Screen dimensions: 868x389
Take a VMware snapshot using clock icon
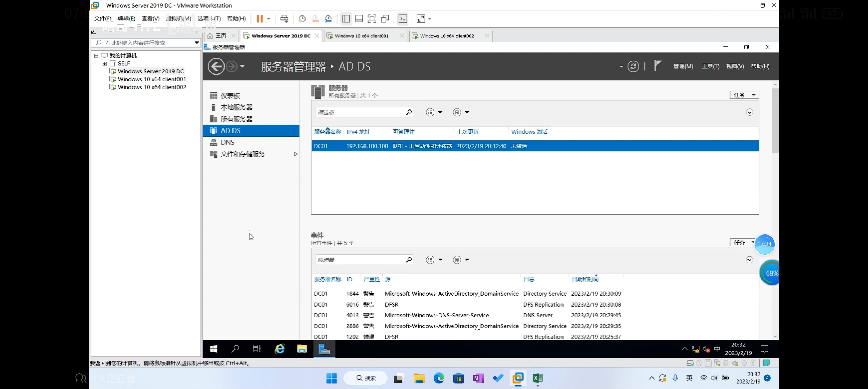[x=302, y=19]
